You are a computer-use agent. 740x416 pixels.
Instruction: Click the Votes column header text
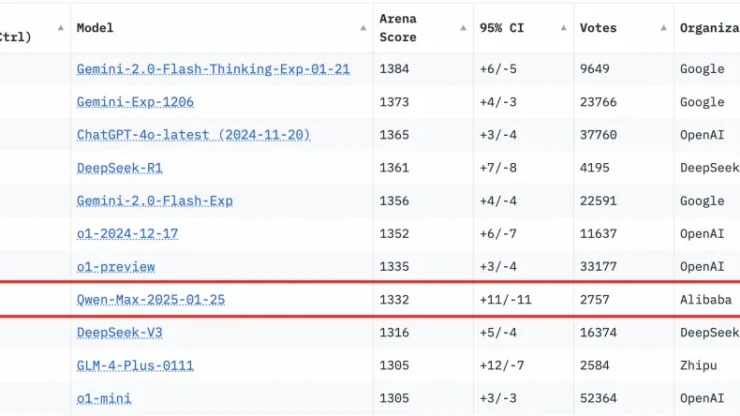(x=598, y=28)
